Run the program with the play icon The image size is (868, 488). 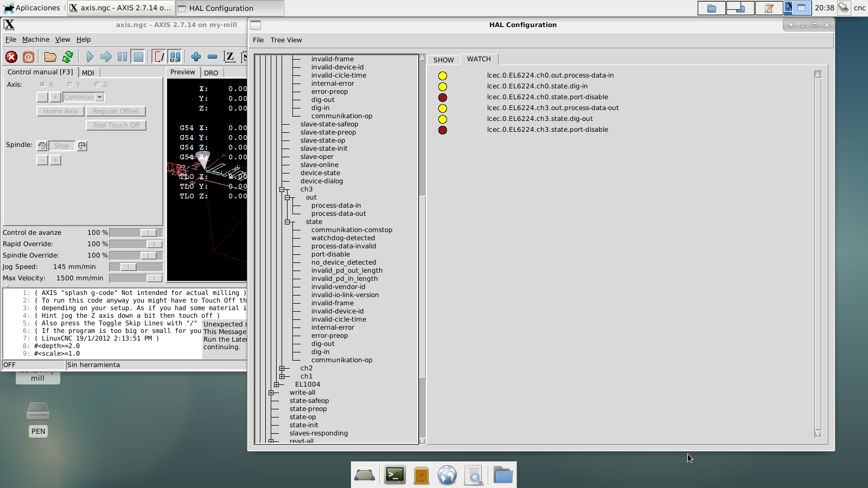point(90,57)
